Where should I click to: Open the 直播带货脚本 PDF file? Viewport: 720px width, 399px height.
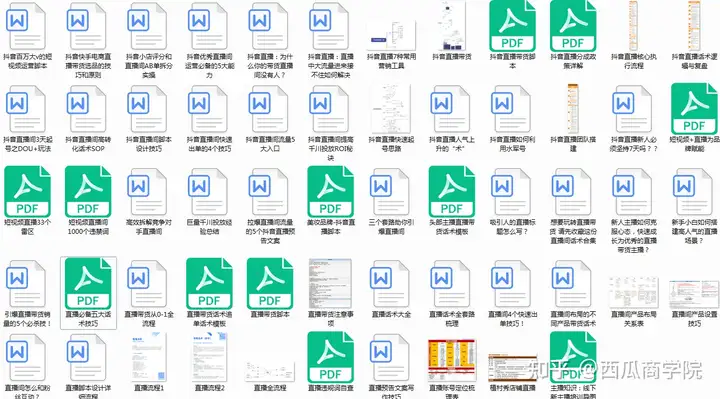pyautogui.click(x=270, y=283)
